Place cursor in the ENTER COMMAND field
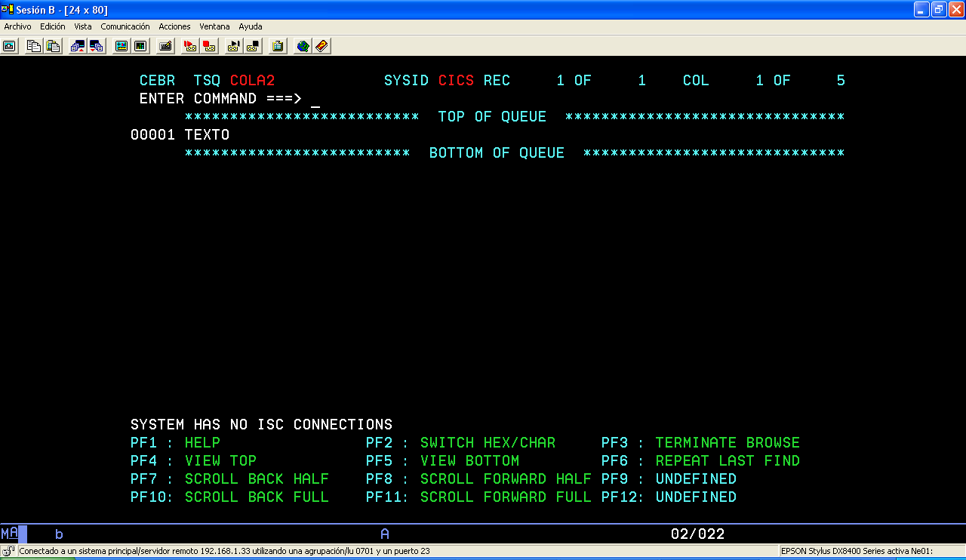Viewport: 966px width, 560px height. [x=317, y=99]
